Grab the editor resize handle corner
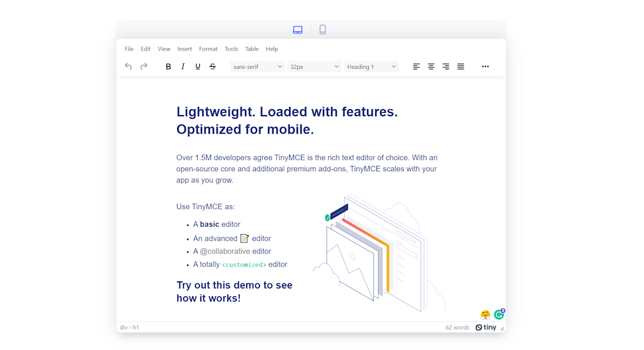Viewport: 644px width, 350px height. click(x=502, y=328)
